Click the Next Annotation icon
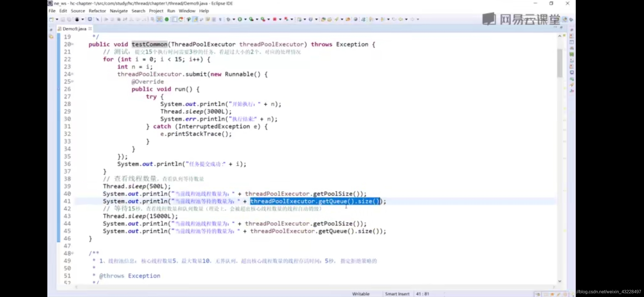Screen dimensions: 644x297 pos(370,19)
